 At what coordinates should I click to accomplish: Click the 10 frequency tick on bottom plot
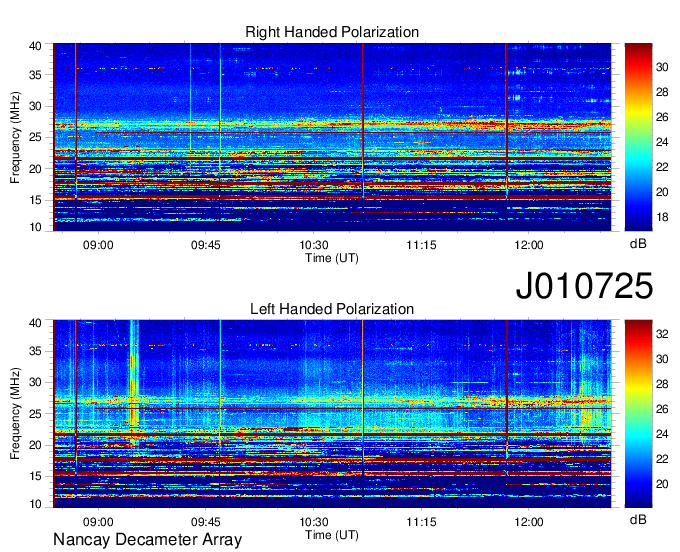tap(35, 504)
